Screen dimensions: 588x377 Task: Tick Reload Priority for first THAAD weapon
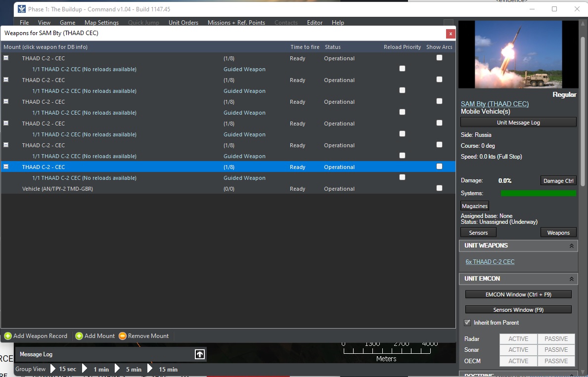(x=403, y=69)
